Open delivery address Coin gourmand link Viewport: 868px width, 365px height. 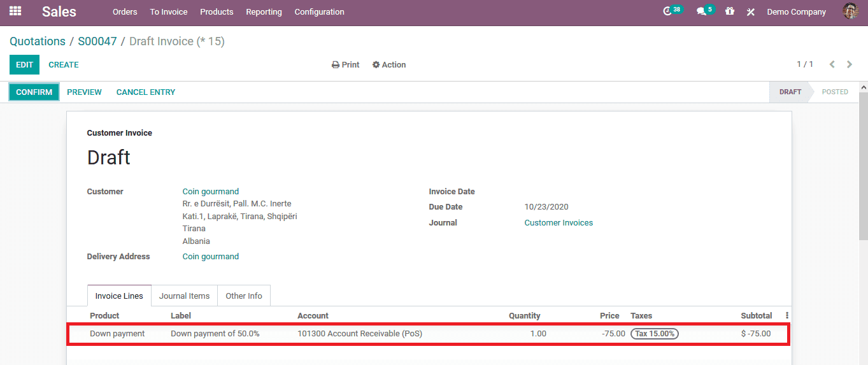pos(211,256)
